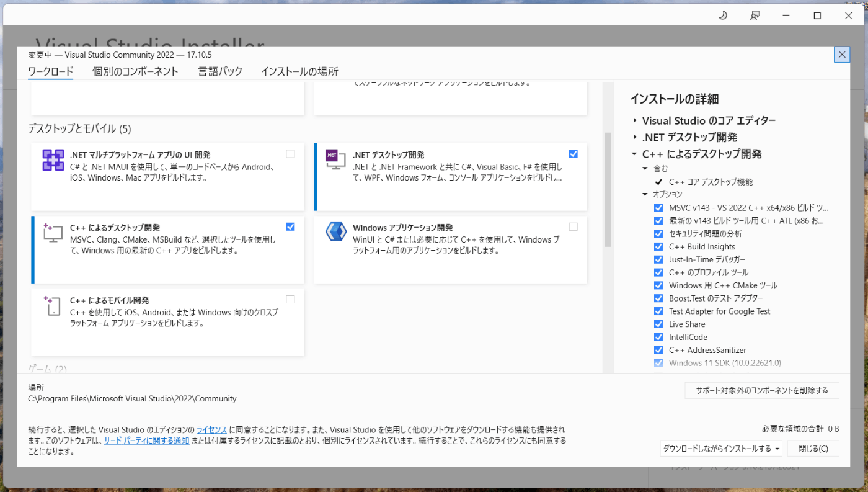Switch to 個別のコンポーネント tab
Image resolution: width=868 pixels, height=492 pixels.
(x=135, y=71)
